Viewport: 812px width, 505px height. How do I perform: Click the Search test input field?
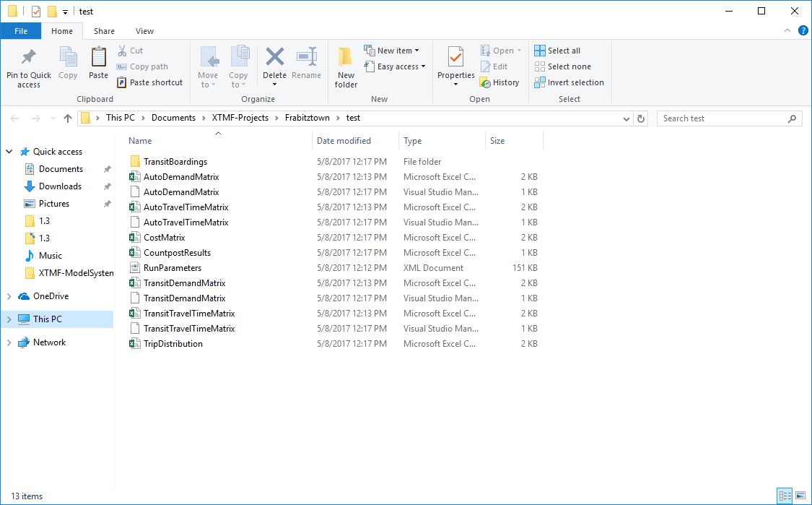pos(722,118)
